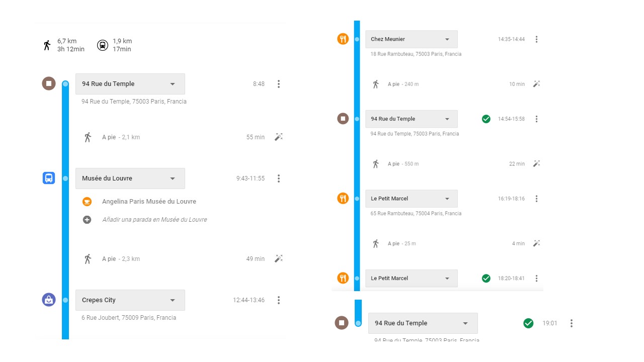
Task: Click the walking icon on the 550 m leg
Action: click(x=375, y=164)
